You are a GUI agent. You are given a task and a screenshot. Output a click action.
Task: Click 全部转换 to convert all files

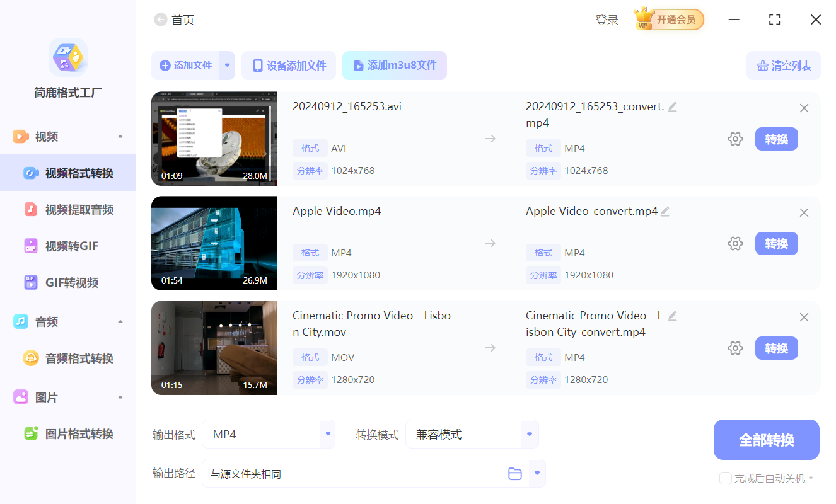(x=766, y=439)
